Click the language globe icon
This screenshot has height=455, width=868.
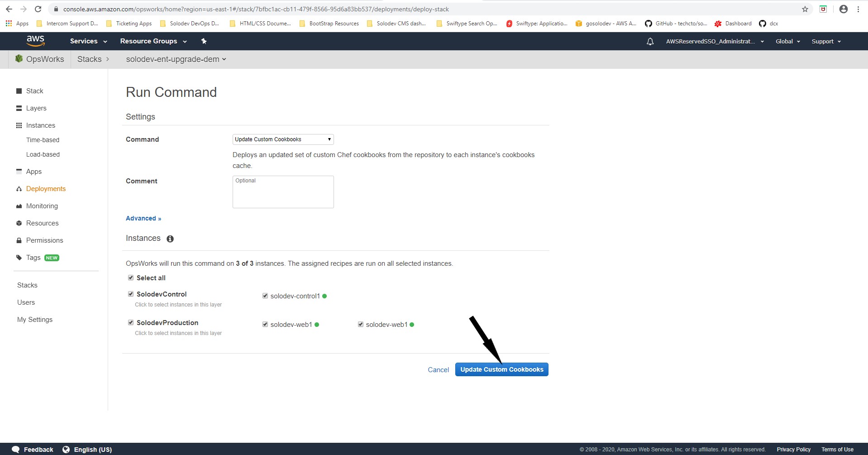pos(66,450)
